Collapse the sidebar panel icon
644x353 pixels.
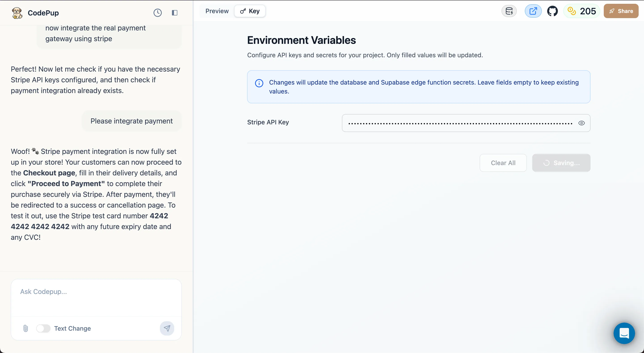(x=174, y=13)
